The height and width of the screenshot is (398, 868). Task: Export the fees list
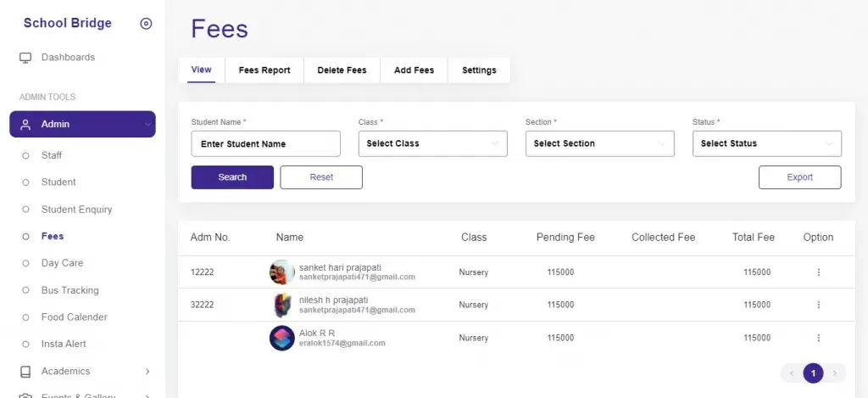(800, 177)
